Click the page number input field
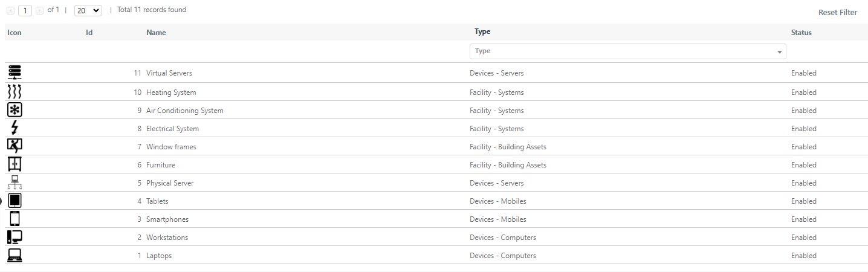 point(25,10)
